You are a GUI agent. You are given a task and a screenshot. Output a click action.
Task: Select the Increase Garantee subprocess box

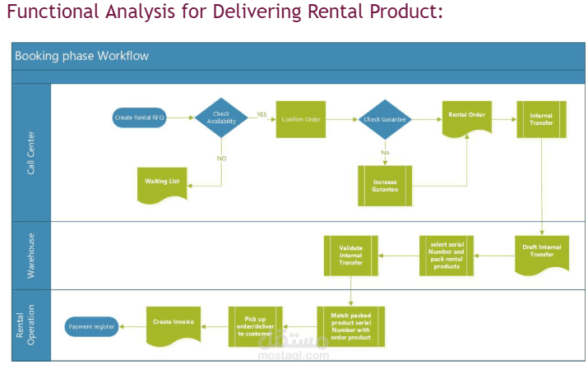click(x=385, y=186)
